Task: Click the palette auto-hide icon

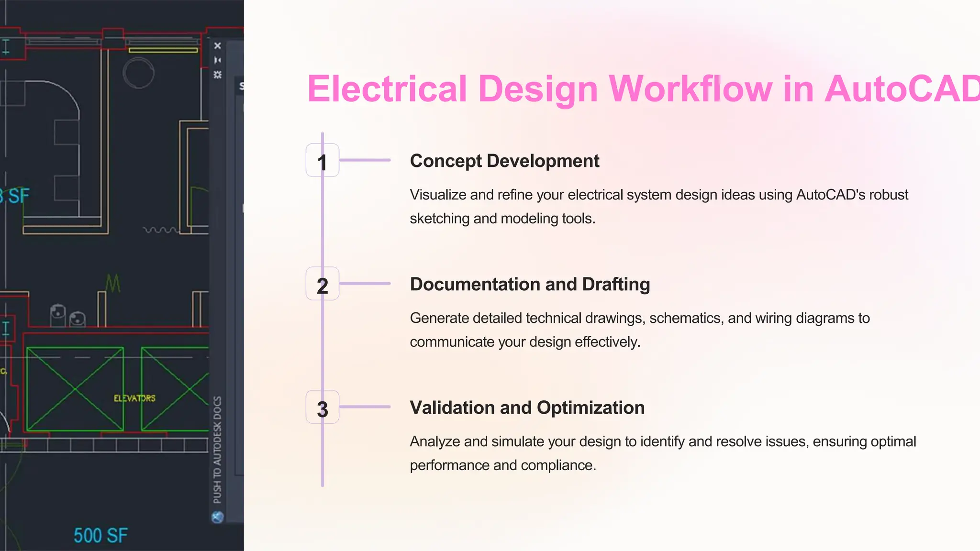Action: coord(218,60)
